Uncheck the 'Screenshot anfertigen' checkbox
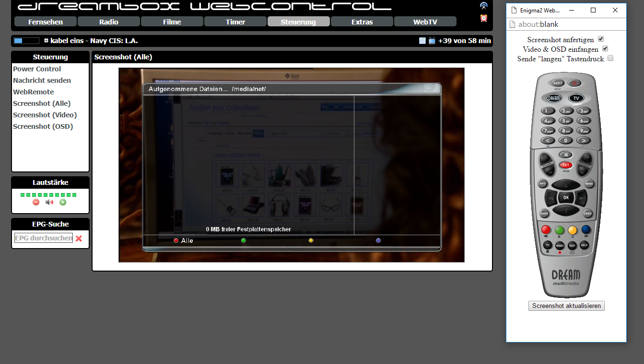Viewport: 644px width, 364px height. point(601,39)
